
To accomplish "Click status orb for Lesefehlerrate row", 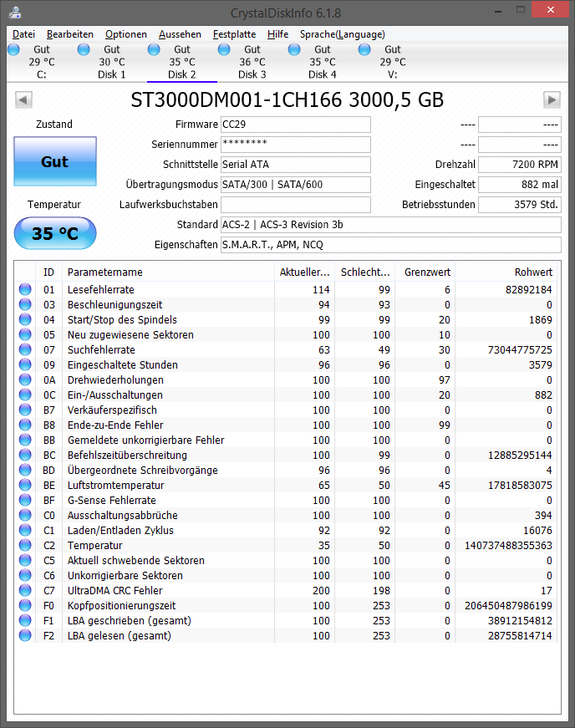I will point(25,290).
